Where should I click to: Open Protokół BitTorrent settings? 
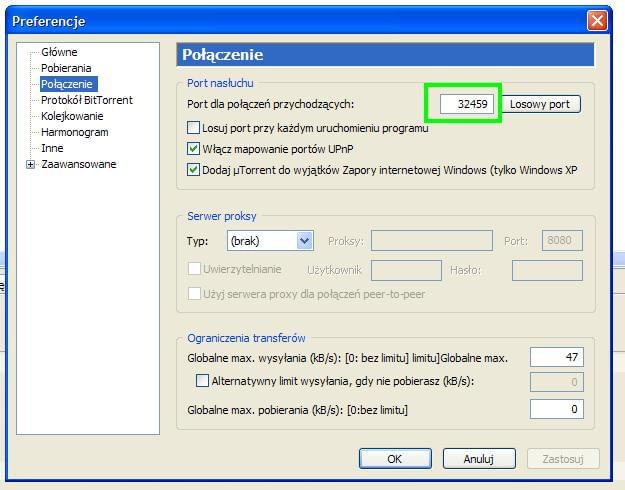(x=86, y=100)
